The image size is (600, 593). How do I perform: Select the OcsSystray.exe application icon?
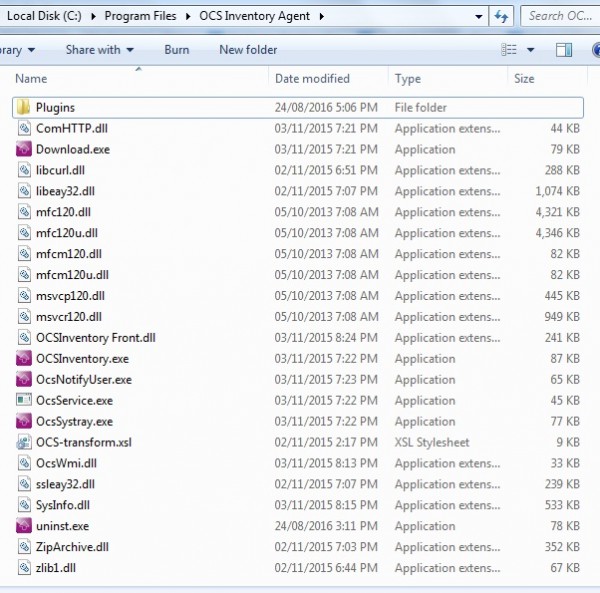pos(24,421)
